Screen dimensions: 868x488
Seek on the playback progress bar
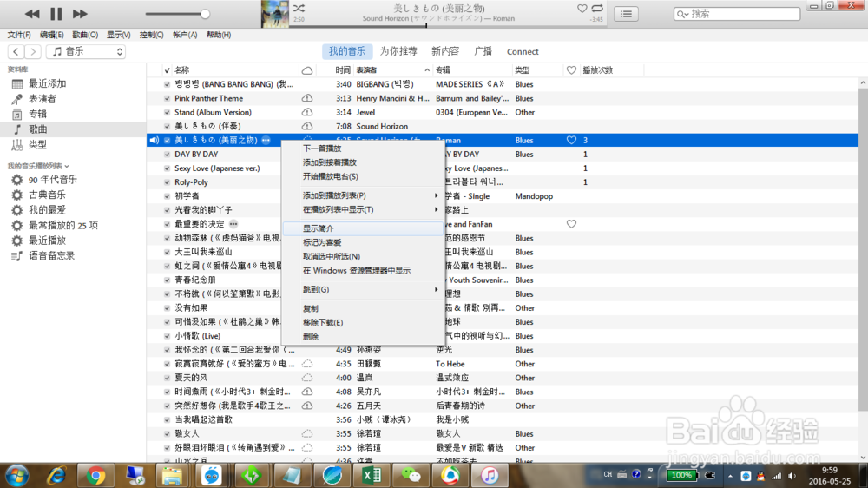[x=447, y=25]
